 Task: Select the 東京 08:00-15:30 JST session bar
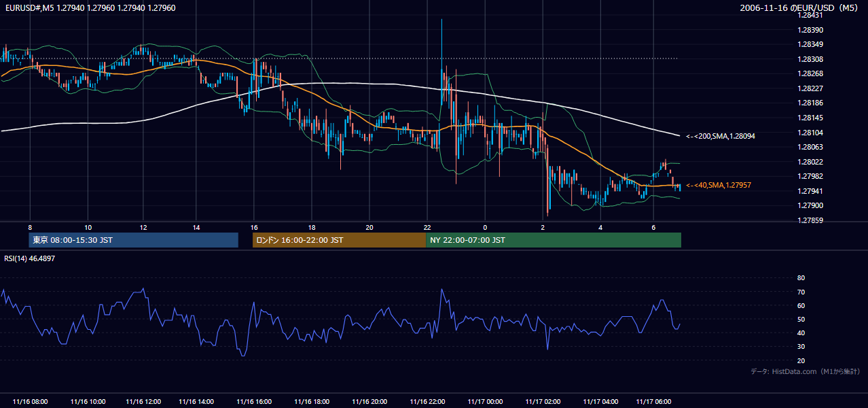click(x=134, y=240)
